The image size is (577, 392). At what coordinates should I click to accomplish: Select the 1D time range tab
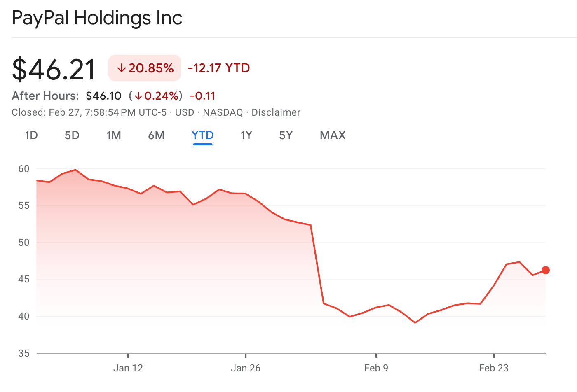coord(31,135)
